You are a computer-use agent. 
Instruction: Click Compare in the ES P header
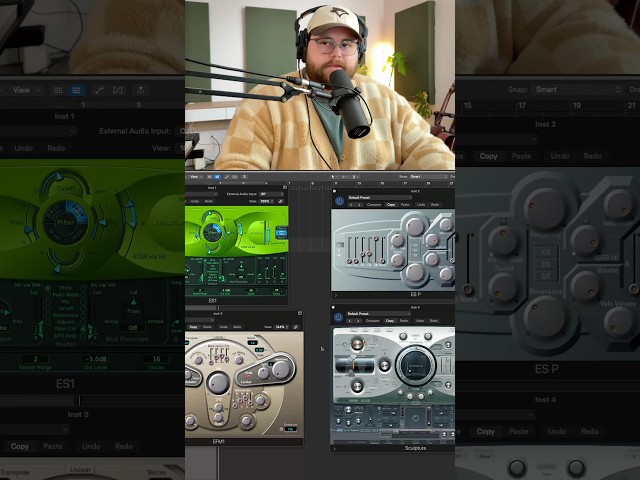(374, 204)
